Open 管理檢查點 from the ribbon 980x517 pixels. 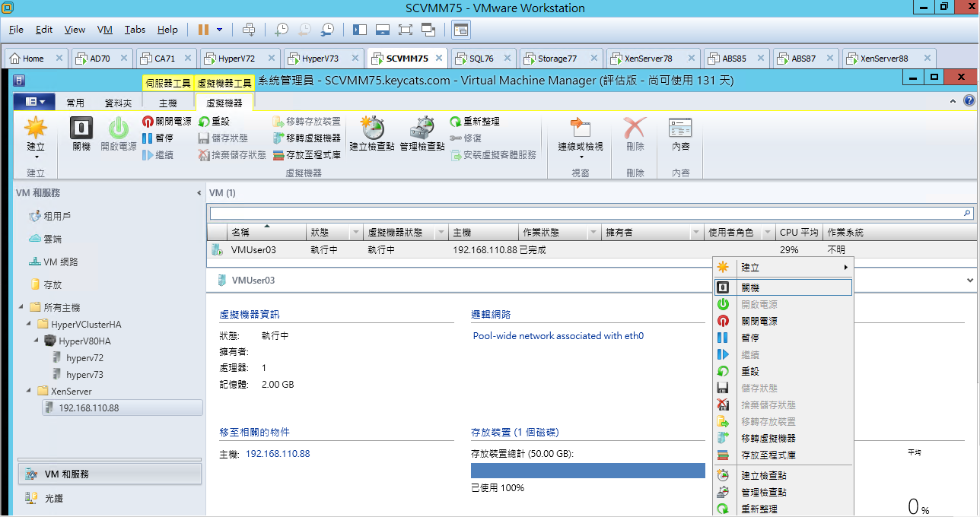pyautogui.click(x=422, y=135)
